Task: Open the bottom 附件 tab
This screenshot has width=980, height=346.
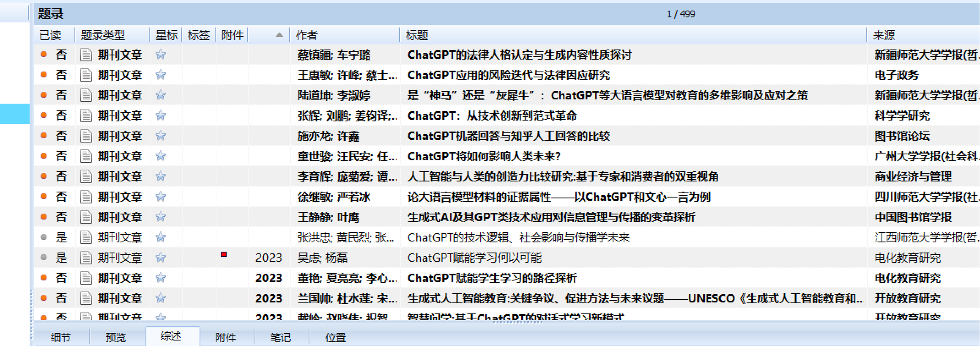Action: coord(226,338)
